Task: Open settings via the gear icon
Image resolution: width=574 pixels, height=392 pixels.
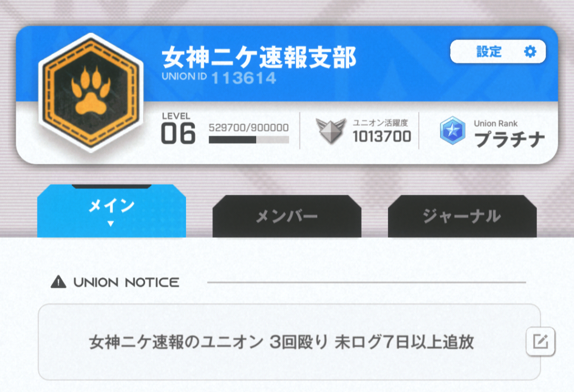Action: [530, 52]
